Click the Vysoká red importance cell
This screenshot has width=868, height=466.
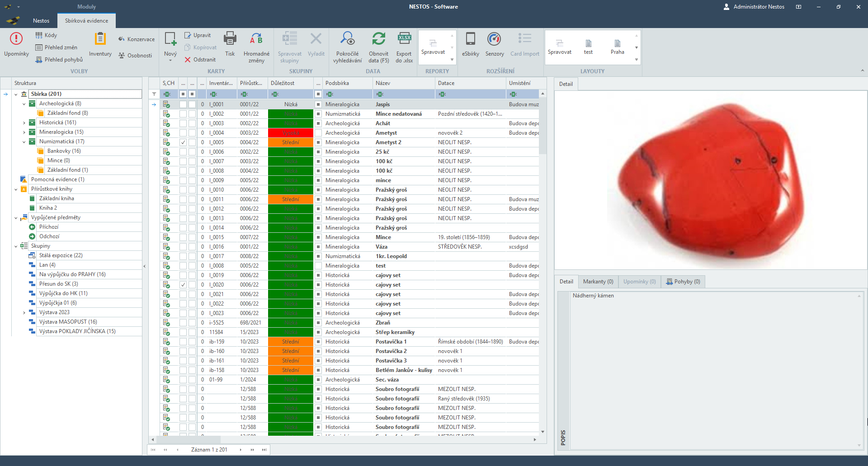[x=291, y=133]
